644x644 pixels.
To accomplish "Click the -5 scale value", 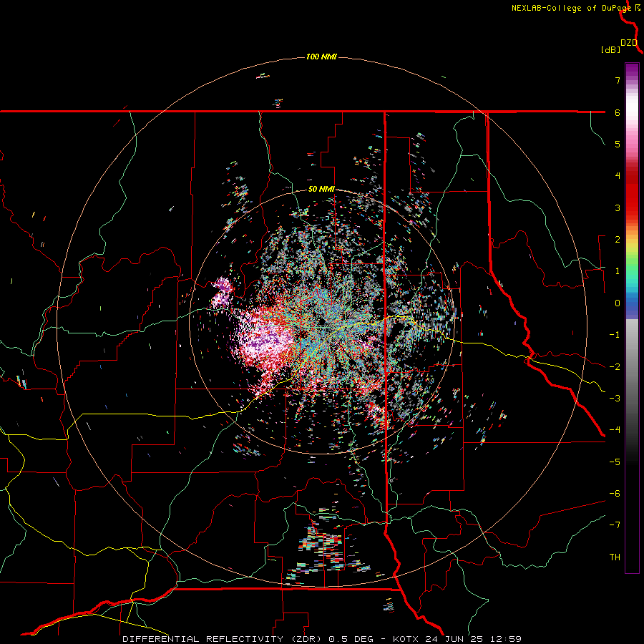I will click(x=615, y=462).
